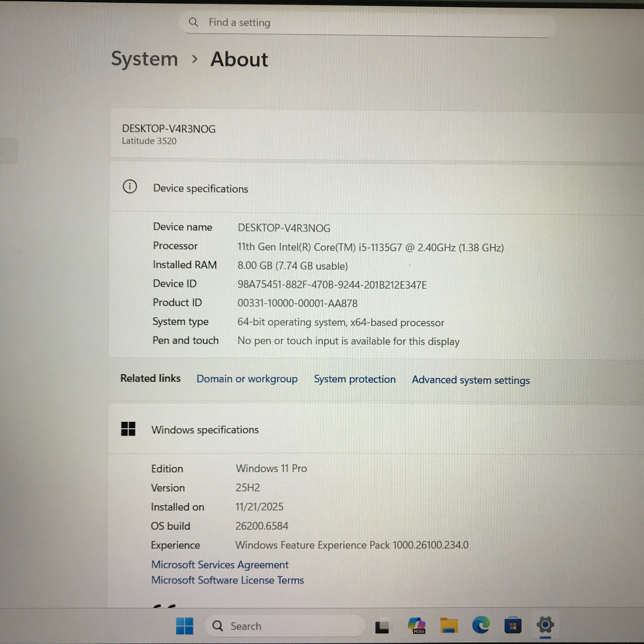Screen dimensions: 644x644
Task: Select the Windows Feature Experience Pack value
Action: point(352,545)
